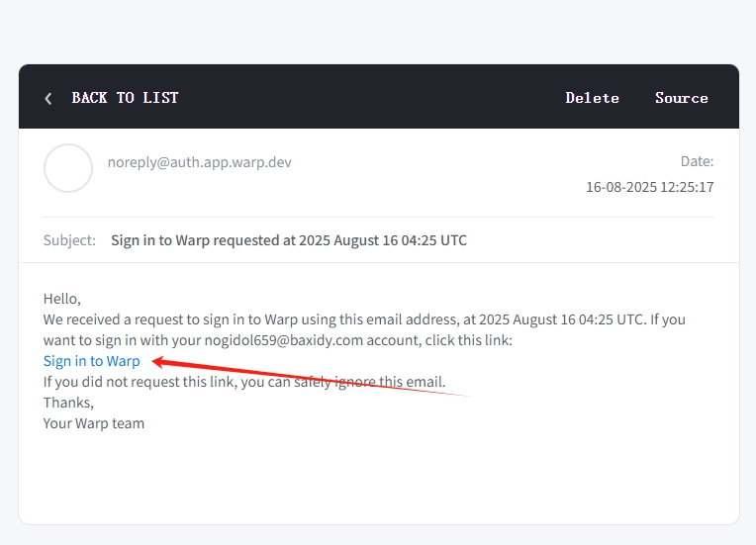Click the back chevron arrow icon
This screenshot has height=545, width=756.
pos(47,98)
